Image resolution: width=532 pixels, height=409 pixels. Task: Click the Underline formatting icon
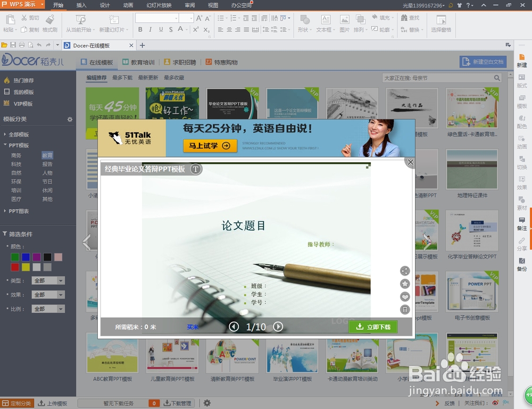click(161, 29)
